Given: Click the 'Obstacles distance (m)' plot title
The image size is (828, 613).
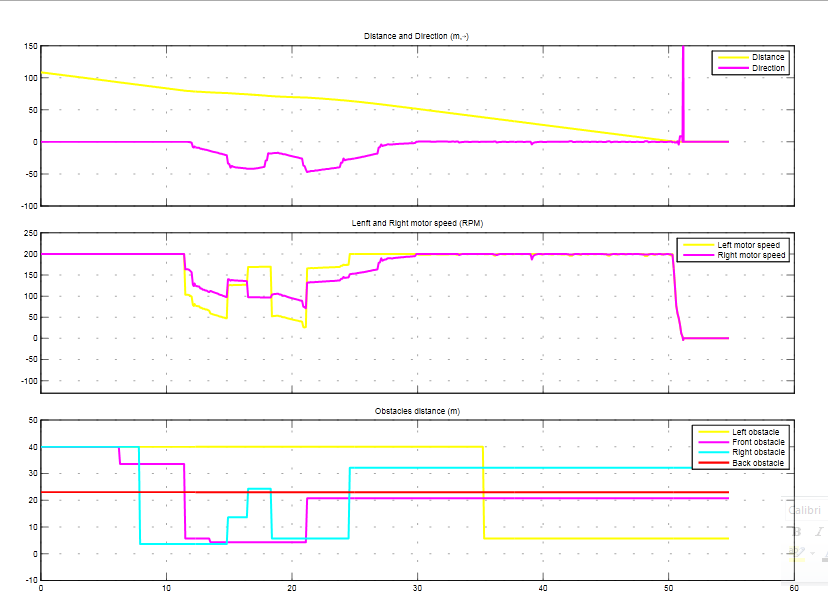Looking at the screenshot, I should point(417,411).
